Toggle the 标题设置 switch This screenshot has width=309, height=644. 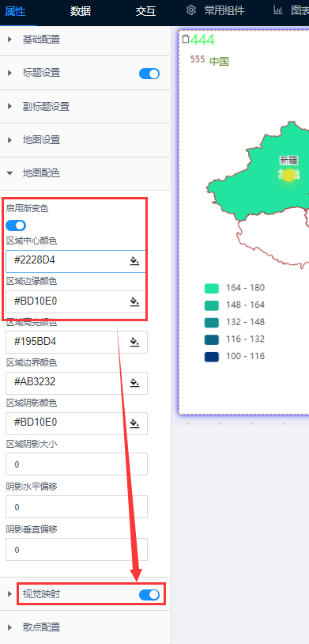pyautogui.click(x=149, y=74)
